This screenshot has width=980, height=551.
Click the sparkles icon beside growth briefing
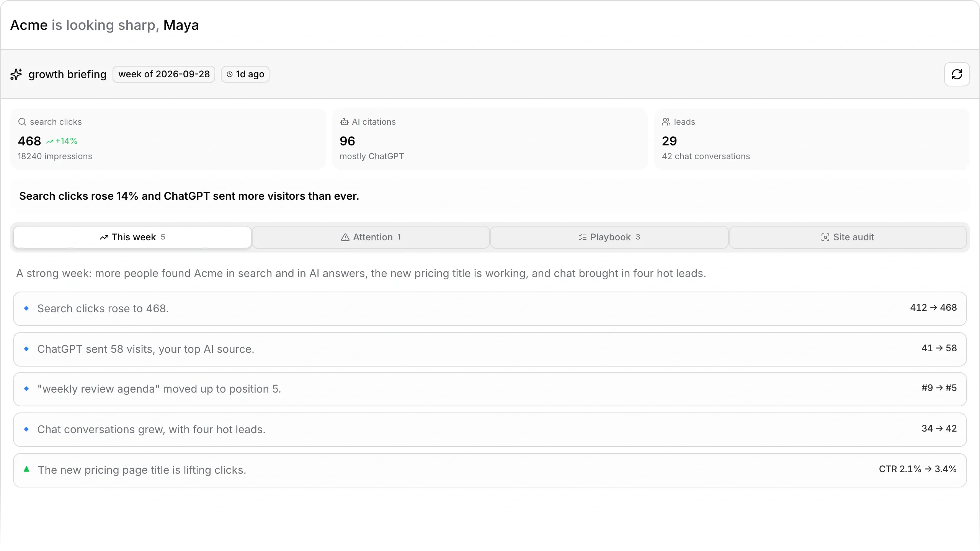tap(16, 74)
